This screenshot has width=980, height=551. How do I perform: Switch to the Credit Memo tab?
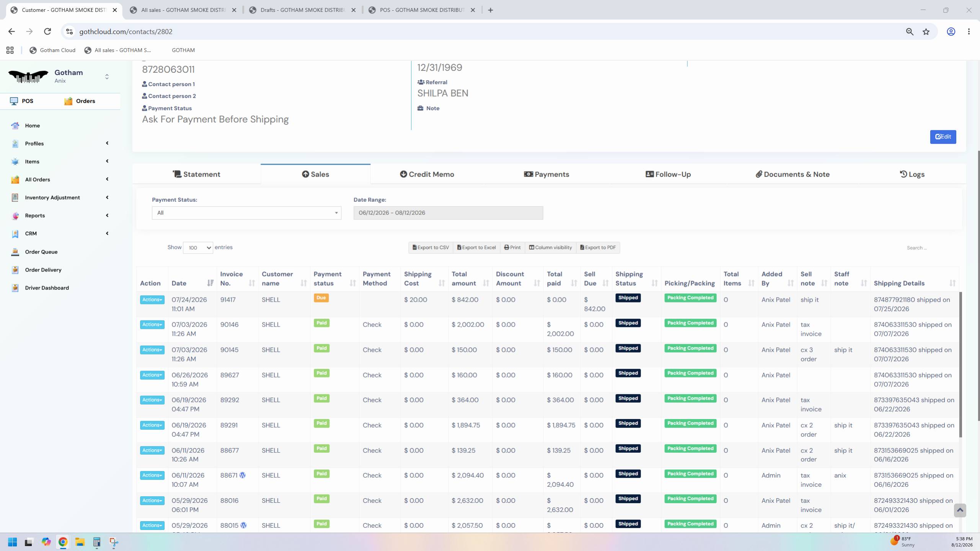(x=427, y=174)
